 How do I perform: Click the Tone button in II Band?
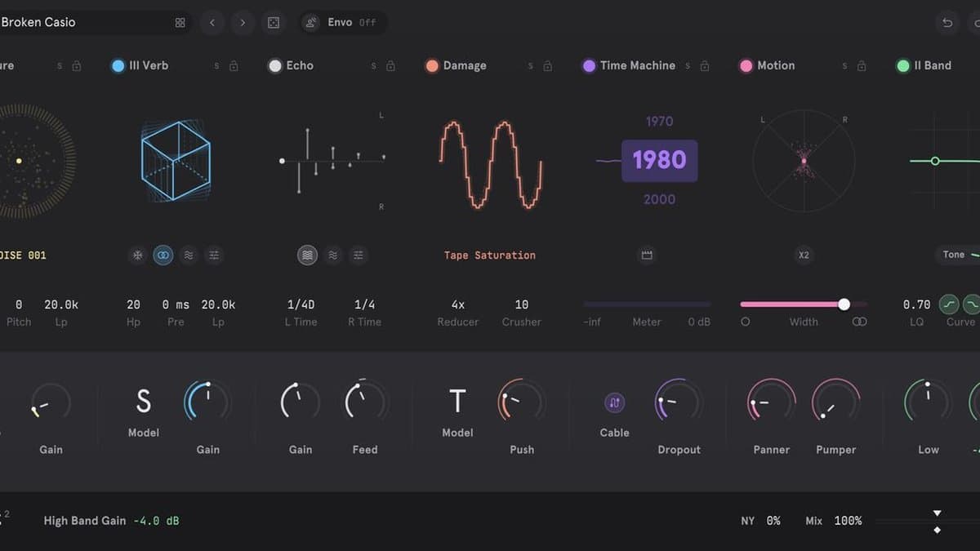click(x=957, y=256)
